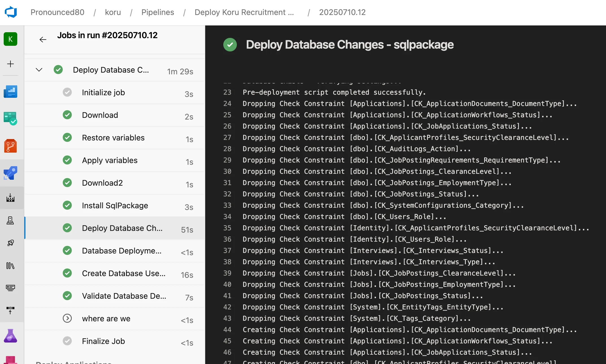This screenshot has height=364, width=606.
Task: Open the Task groups terminal icon
Action: pos(11,288)
